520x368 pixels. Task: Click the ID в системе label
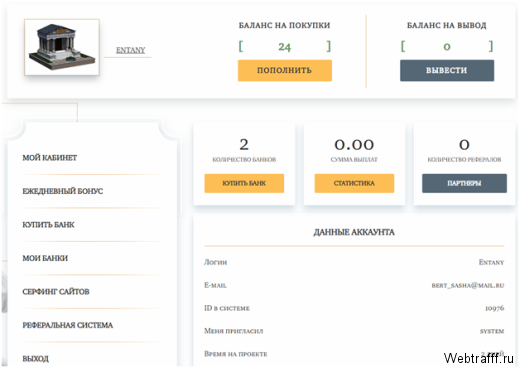tap(227, 308)
